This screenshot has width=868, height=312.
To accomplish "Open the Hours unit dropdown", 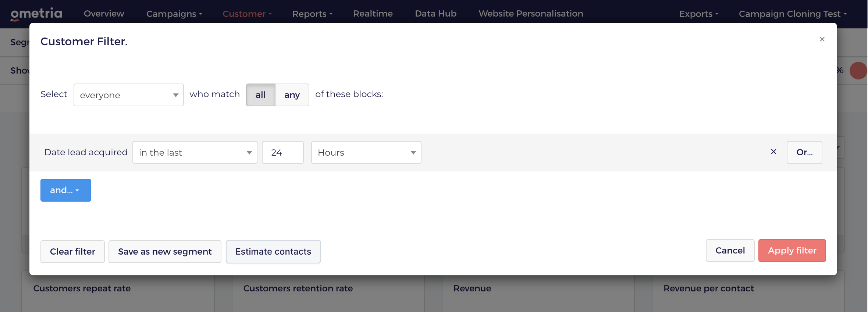I will [366, 152].
